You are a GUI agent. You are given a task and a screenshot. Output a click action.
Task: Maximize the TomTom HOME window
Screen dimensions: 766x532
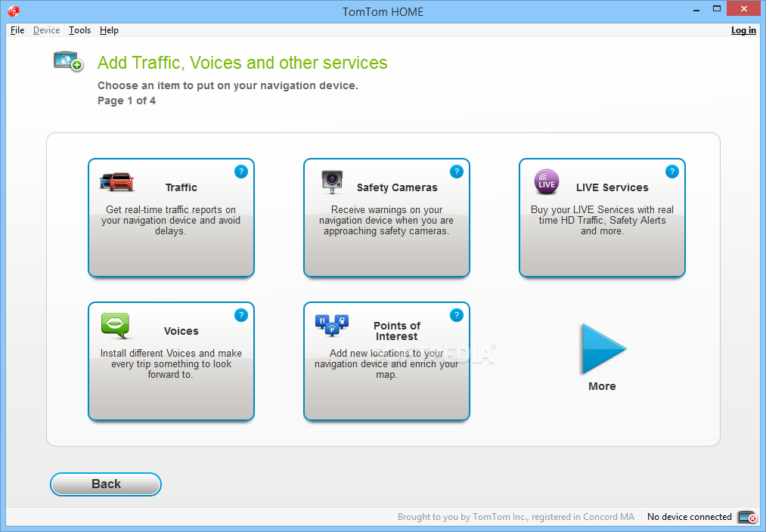pos(717,9)
